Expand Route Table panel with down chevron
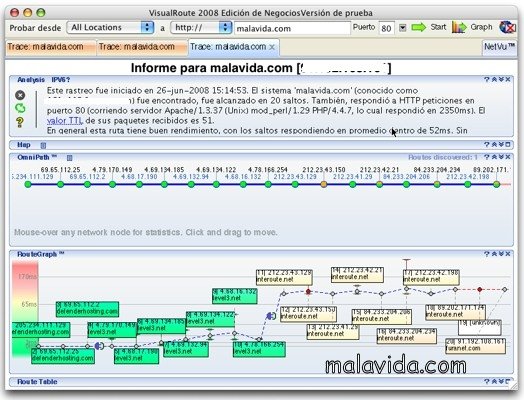The height and width of the screenshot is (400, 524). (x=501, y=381)
